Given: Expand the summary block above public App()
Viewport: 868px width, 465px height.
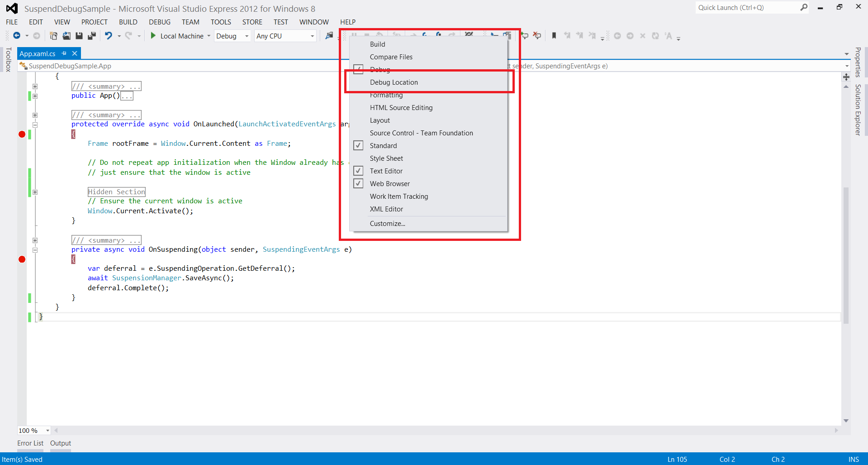Looking at the screenshot, I should coord(35,86).
